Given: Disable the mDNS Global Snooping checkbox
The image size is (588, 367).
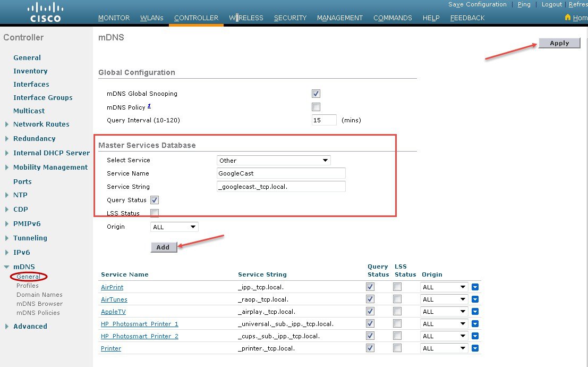Looking at the screenshot, I should (x=316, y=93).
